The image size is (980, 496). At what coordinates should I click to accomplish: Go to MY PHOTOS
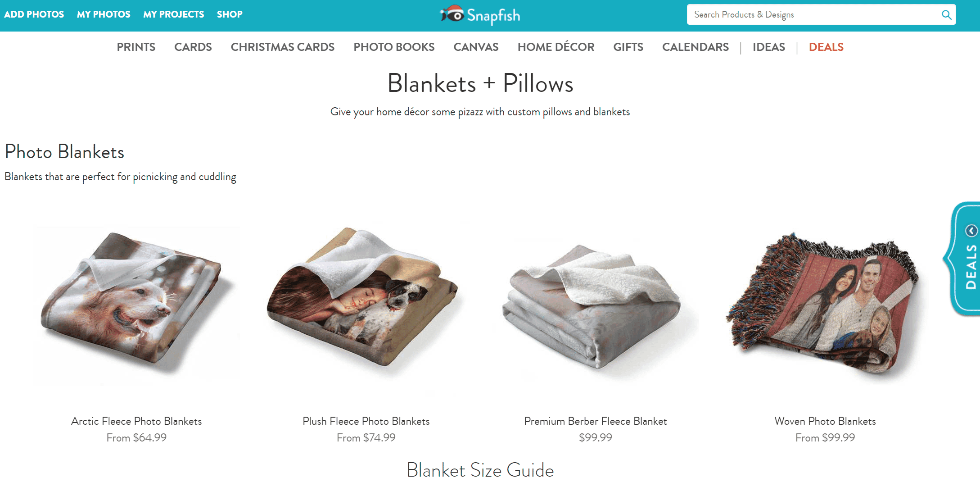pos(104,14)
